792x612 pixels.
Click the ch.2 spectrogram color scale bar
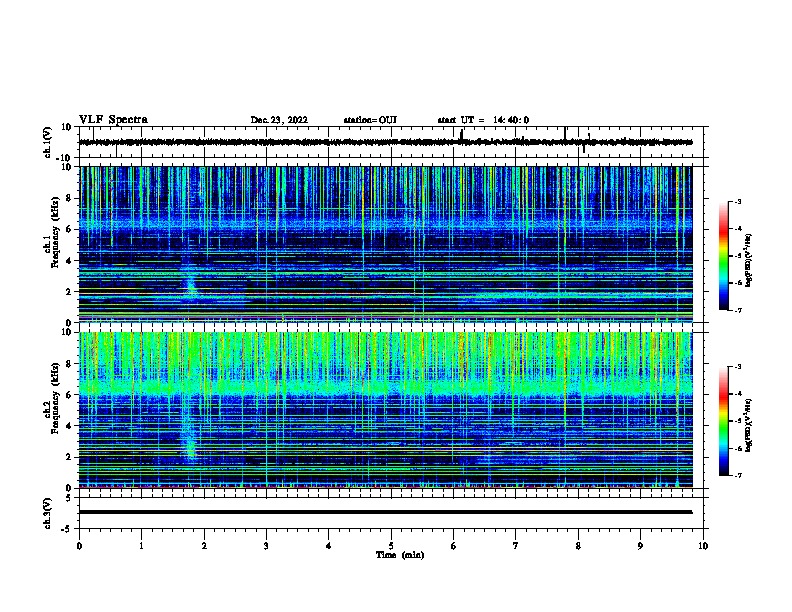(724, 421)
